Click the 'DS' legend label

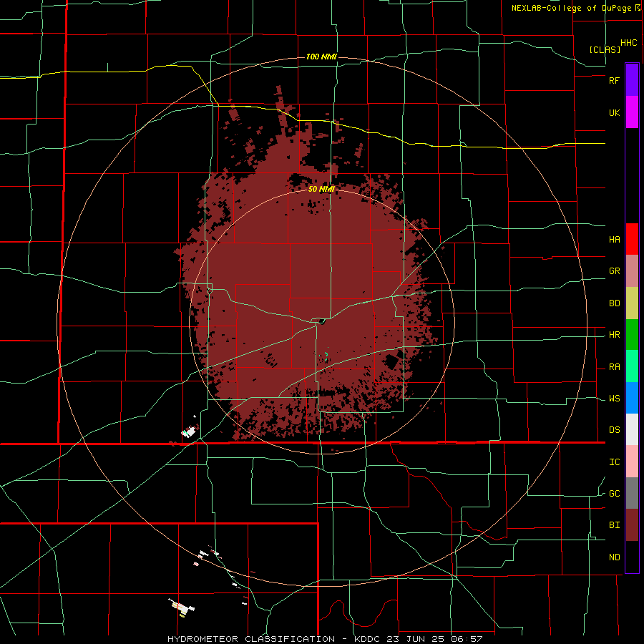614,430
